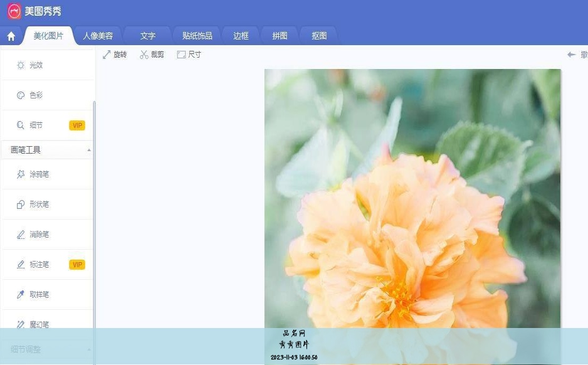Image resolution: width=588 pixels, height=365 pixels.
Task: Open the 文字 tab
Action: click(x=148, y=36)
